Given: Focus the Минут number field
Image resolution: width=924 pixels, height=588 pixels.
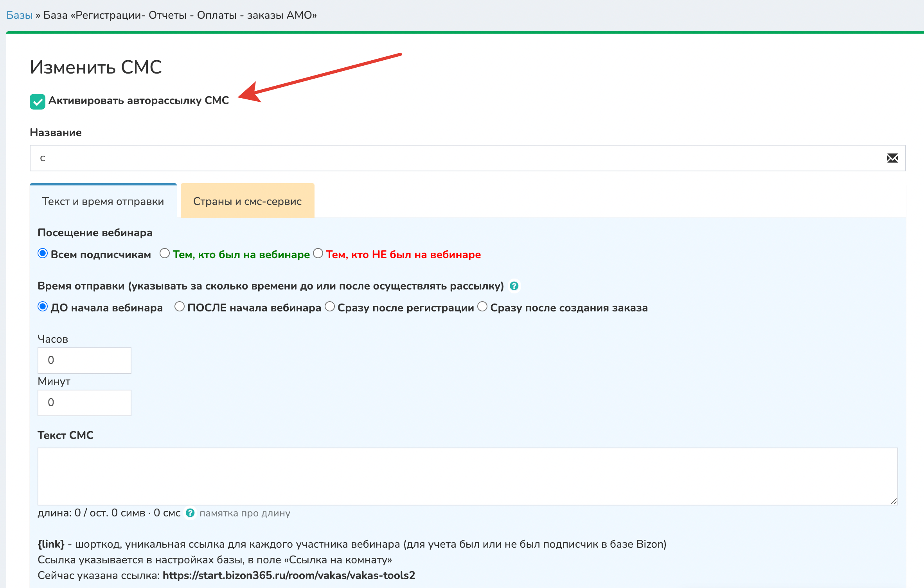Looking at the screenshot, I should pos(84,403).
